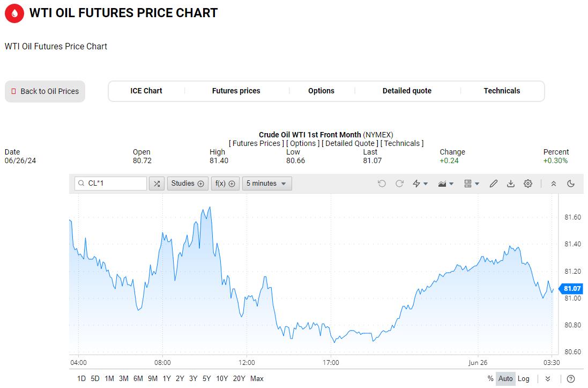The width and height of the screenshot is (588, 388).
Task: Click the Open value 80.72
Action: click(x=142, y=161)
